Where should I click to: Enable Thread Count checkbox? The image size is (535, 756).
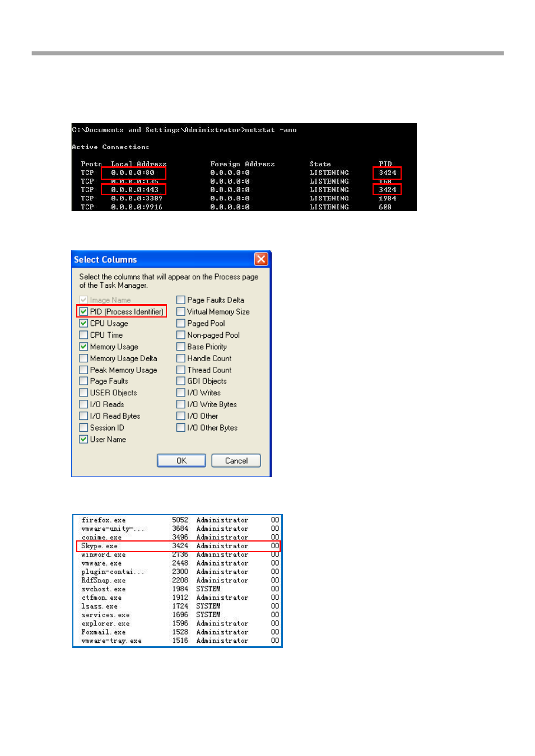click(181, 370)
